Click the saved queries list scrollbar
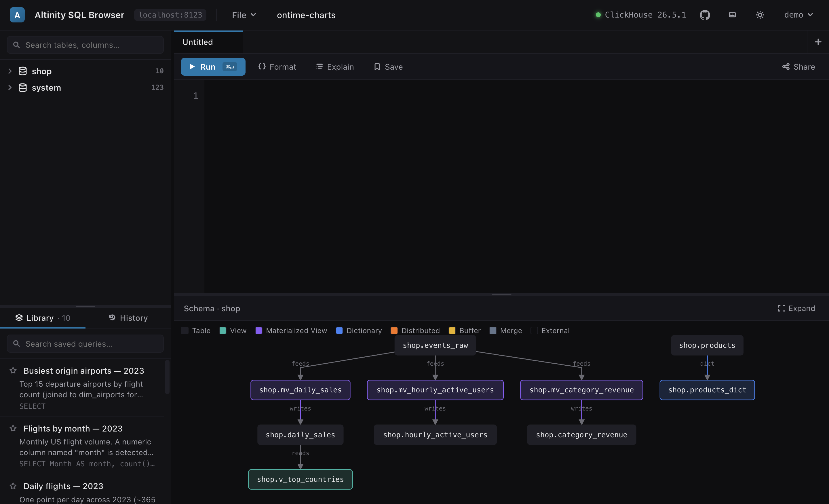 tap(167, 377)
